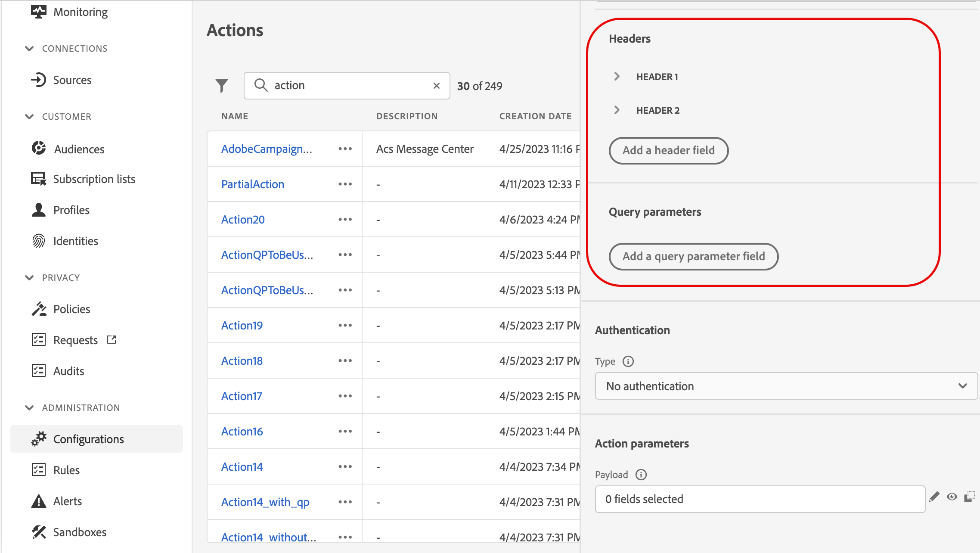Click Add a query parameter field
This screenshot has height=553, width=980.
coord(693,256)
